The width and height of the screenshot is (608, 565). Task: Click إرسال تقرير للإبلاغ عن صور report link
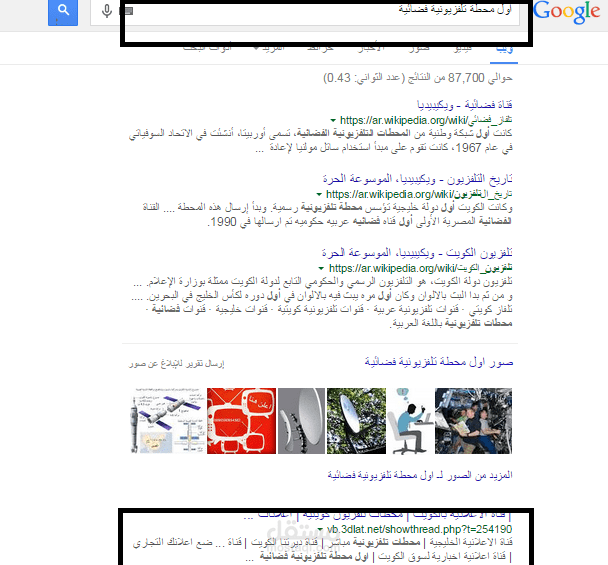(176, 364)
